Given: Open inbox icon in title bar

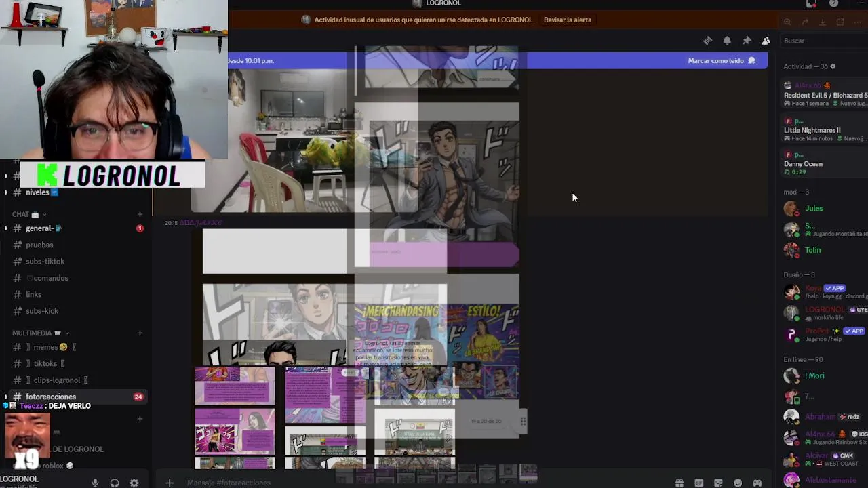Looking at the screenshot, I should coord(811,3).
